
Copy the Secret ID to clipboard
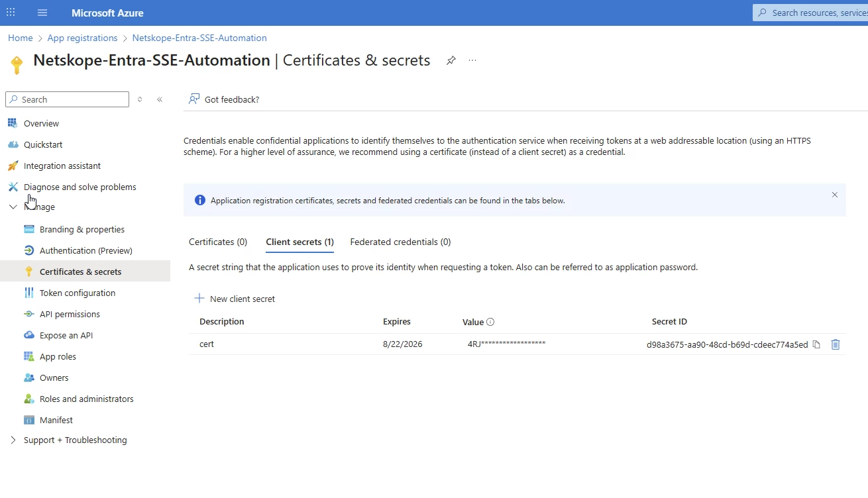click(816, 344)
